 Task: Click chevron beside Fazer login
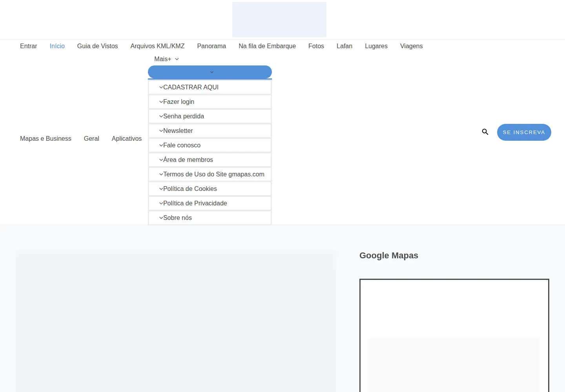coord(161,102)
